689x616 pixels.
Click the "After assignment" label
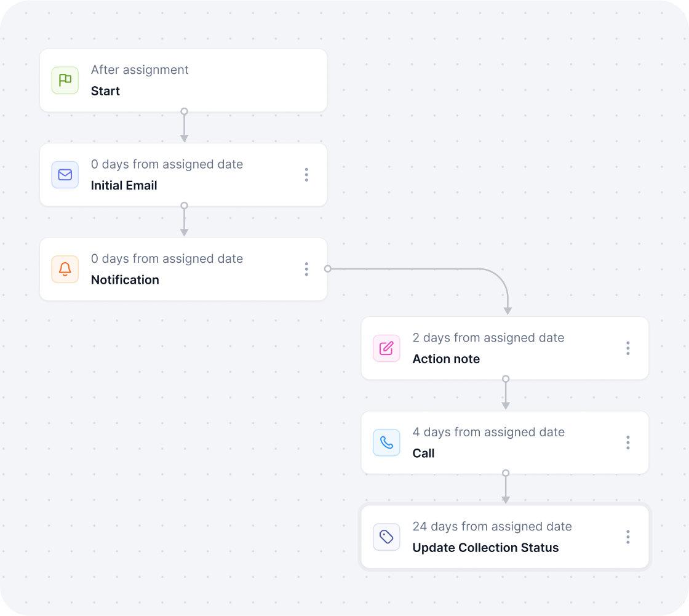(x=140, y=70)
